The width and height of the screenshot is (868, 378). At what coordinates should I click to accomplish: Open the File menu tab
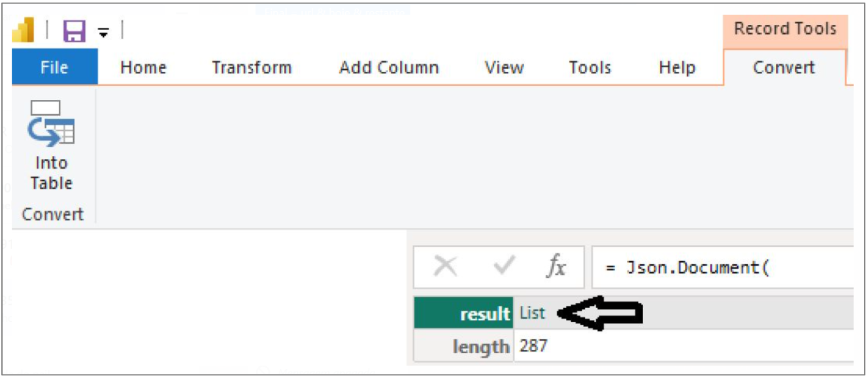(x=54, y=68)
